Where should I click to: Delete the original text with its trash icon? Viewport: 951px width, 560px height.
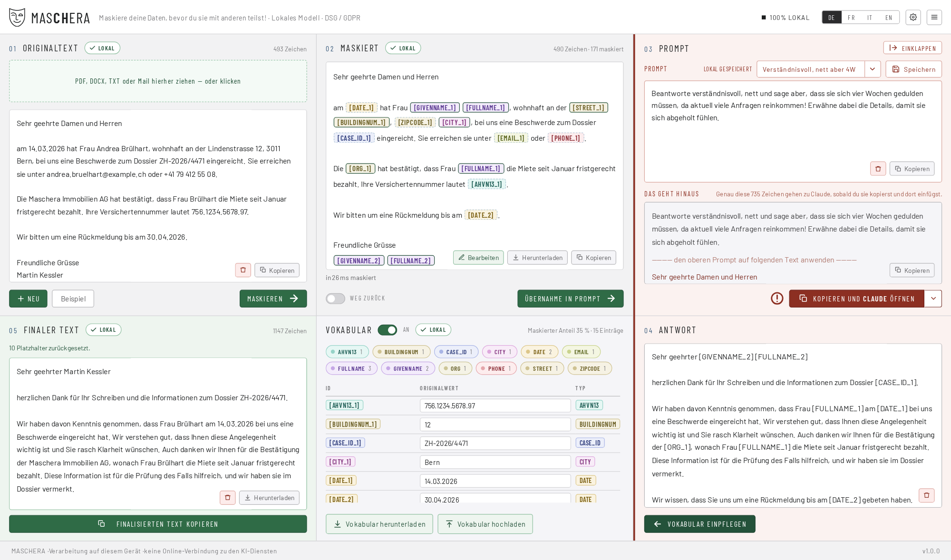[243, 270]
